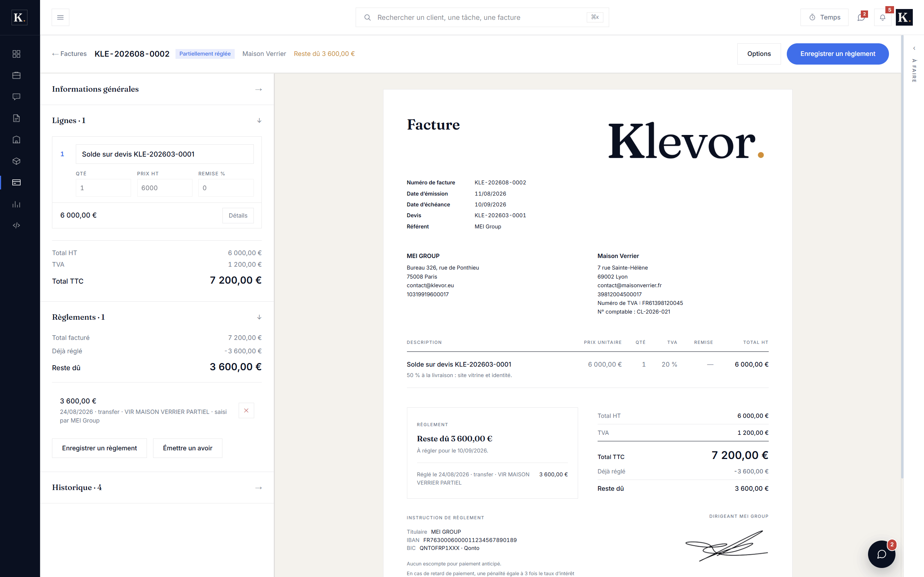Click the Devis KLE-202603-0001 reference value
The width and height of the screenshot is (924, 577).
[x=500, y=216]
